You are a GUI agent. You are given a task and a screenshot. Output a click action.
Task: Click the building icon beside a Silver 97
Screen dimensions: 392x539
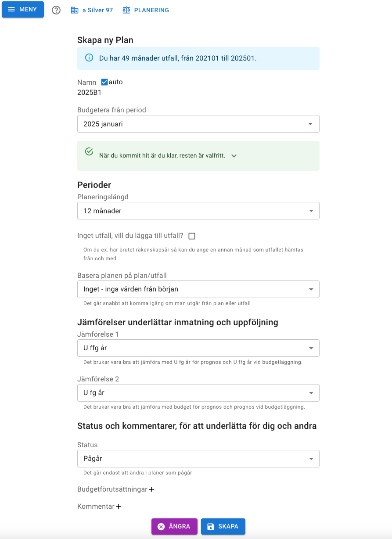[x=75, y=10]
